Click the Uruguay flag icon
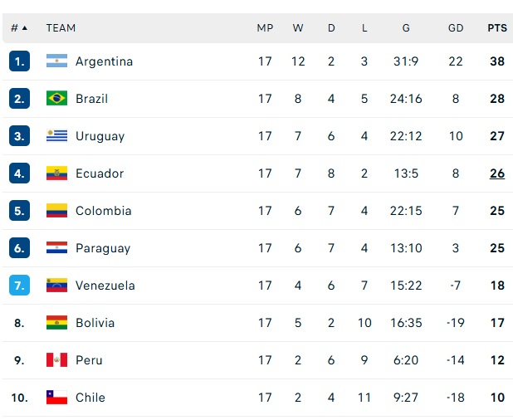Image resolution: width=513 pixels, height=420 pixels. tap(56, 136)
